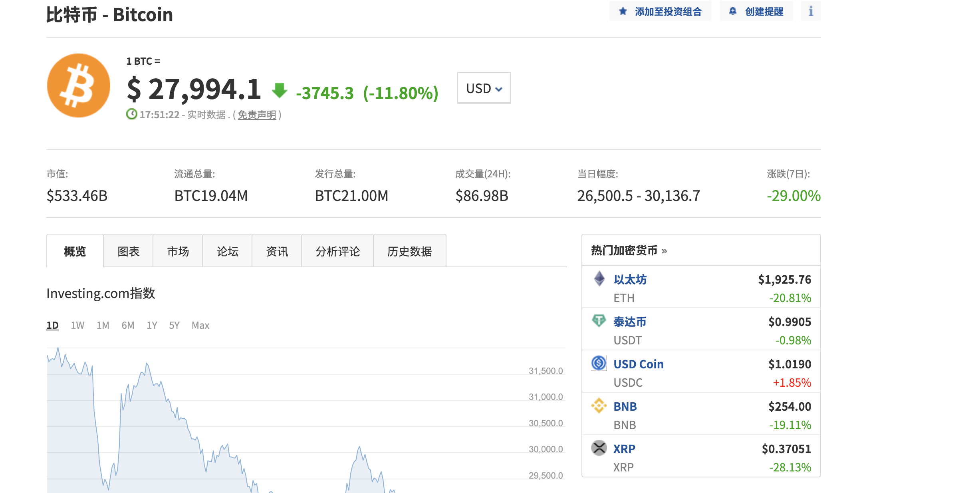Click the BNB diamond icon
This screenshot has height=493, width=980.
coord(599,406)
